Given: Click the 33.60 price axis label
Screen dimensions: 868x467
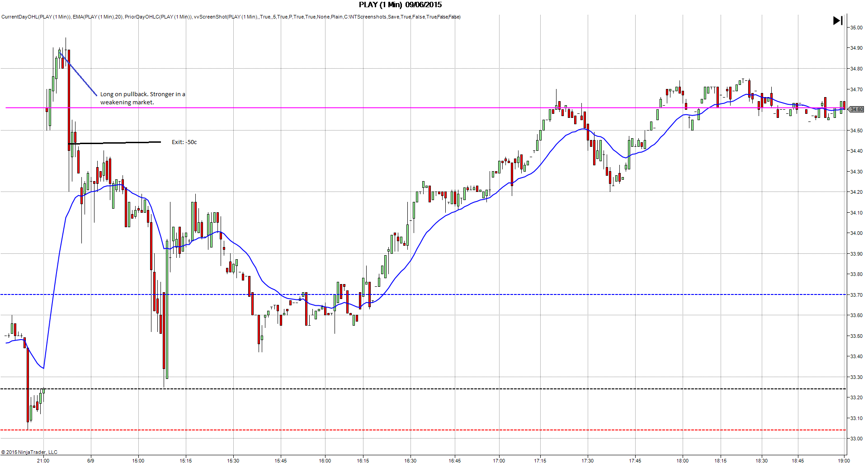Looking at the screenshot, I should pos(856,315).
